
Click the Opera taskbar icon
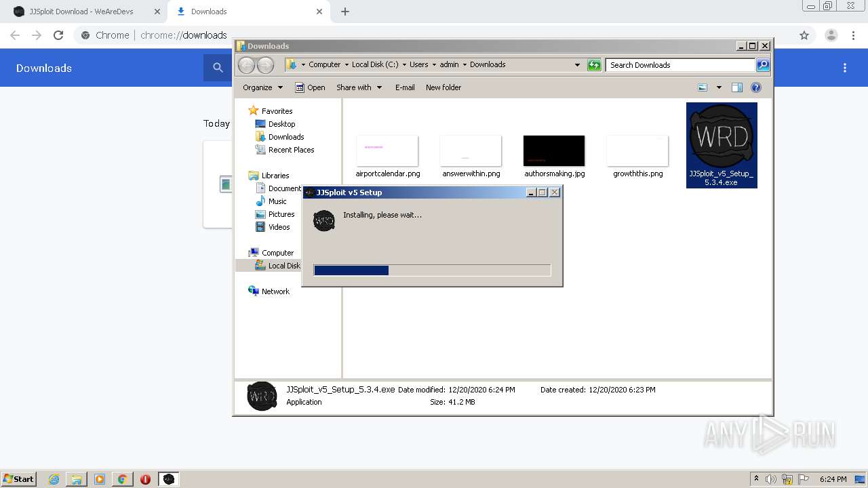coord(145,479)
